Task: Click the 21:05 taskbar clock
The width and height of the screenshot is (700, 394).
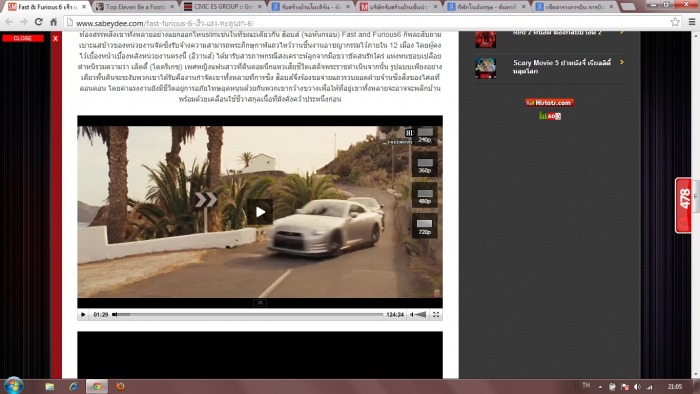Action: point(675,386)
